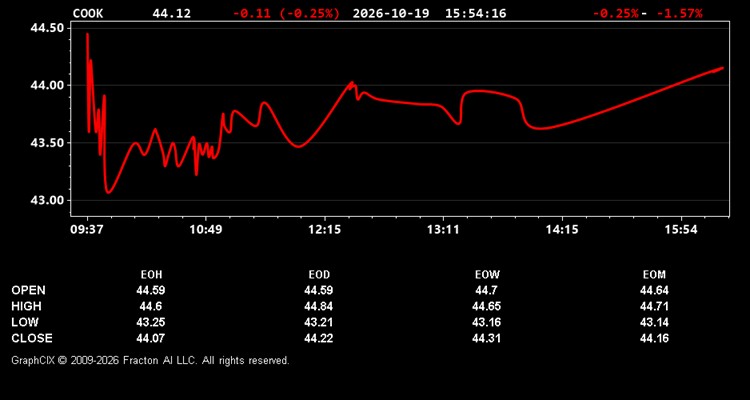
Task: Click the GraphCIX copyright notice
Action: (x=150, y=360)
